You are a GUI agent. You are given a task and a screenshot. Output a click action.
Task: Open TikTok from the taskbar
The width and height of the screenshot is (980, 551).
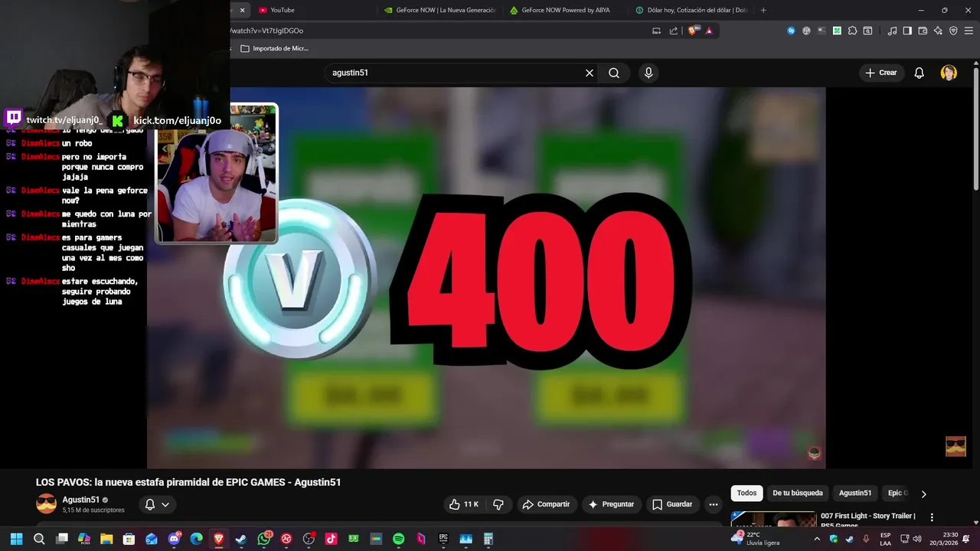pos(331,539)
